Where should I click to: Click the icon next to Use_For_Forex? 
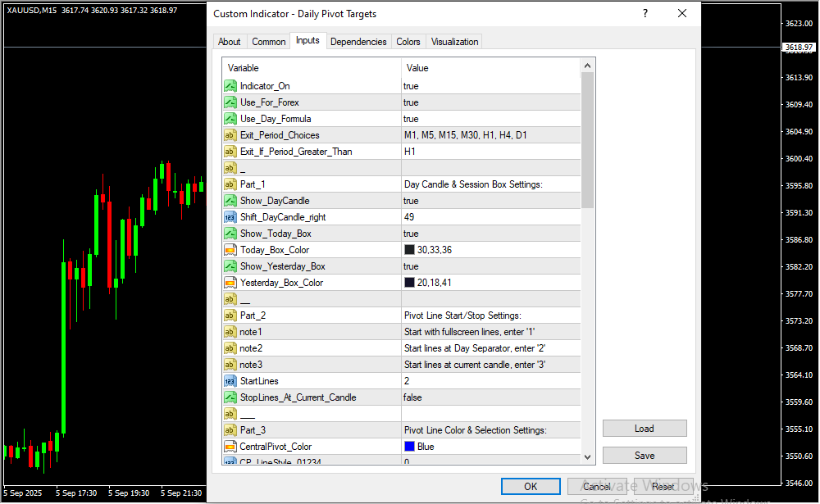(230, 102)
